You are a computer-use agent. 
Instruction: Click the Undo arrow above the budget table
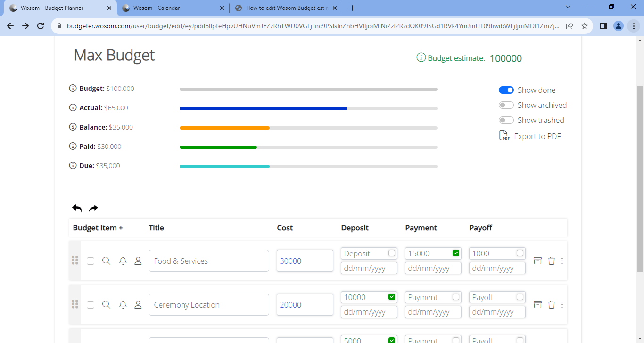pyautogui.click(x=77, y=208)
